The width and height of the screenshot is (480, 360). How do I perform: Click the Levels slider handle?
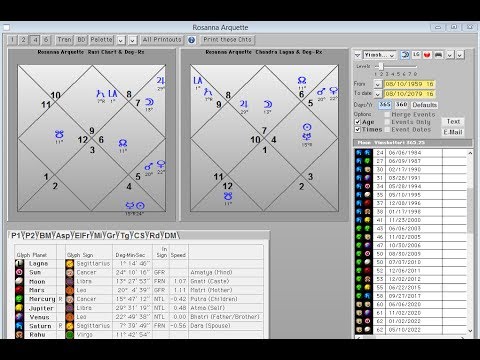click(x=381, y=66)
